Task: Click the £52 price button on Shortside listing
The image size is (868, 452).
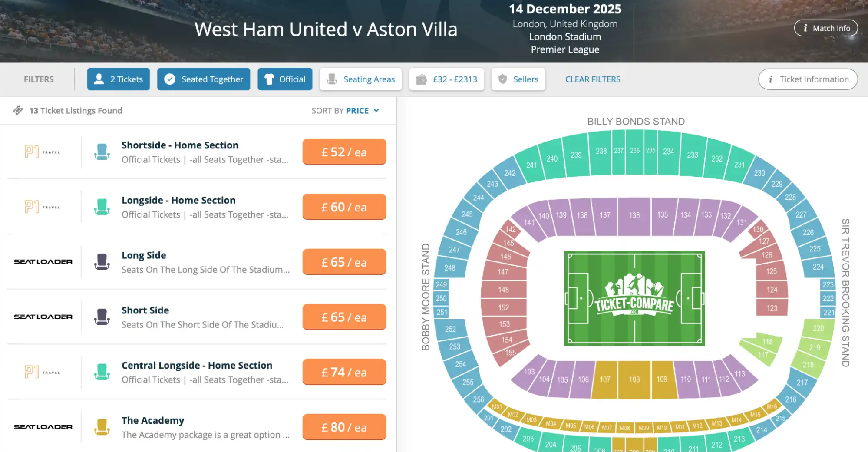Action: click(344, 152)
